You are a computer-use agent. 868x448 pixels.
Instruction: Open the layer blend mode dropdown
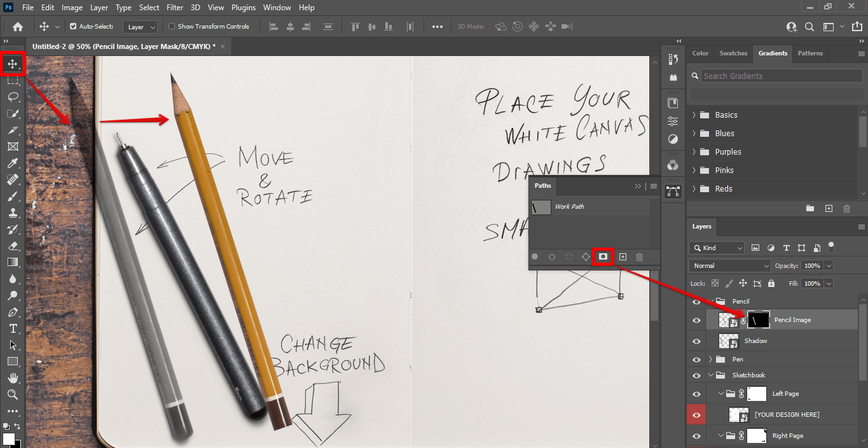[729, 265]
